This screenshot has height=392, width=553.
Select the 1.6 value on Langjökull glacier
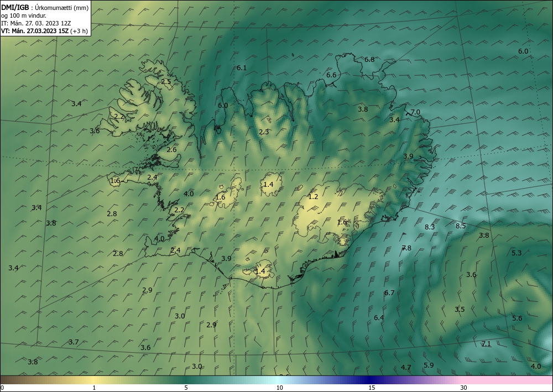pyautogui.click(x=220, y=197)
